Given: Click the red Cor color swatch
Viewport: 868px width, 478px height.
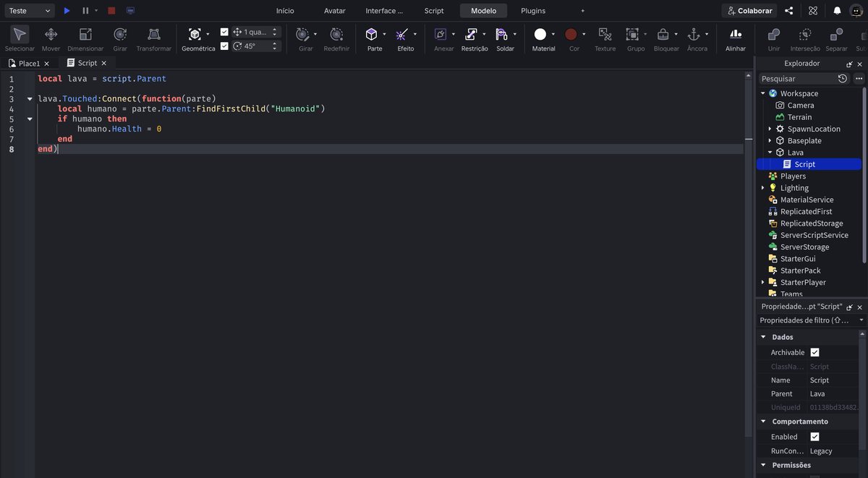Looking at the screenshot, I should (x=571, y=34).
